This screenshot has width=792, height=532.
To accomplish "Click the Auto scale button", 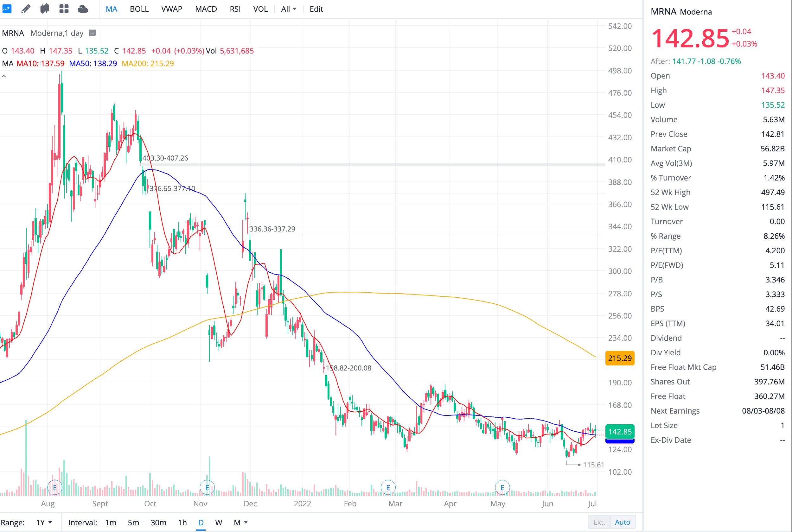I will point(622,522).
